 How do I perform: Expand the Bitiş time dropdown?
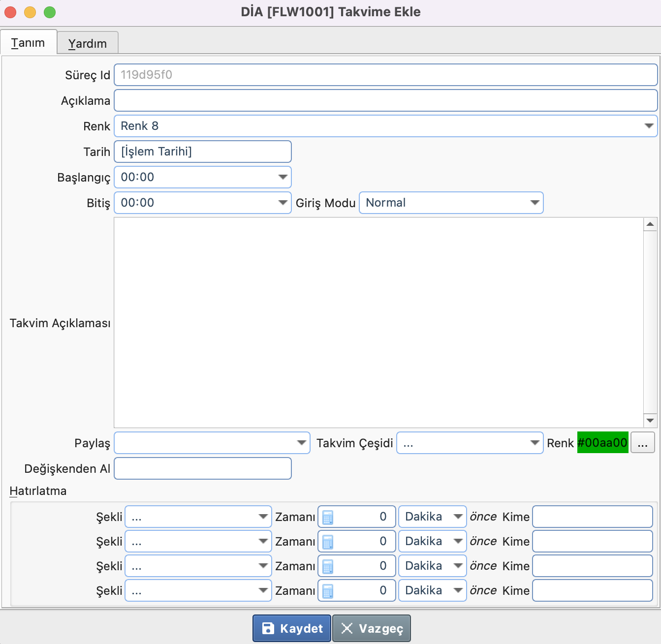coord(283,203)
